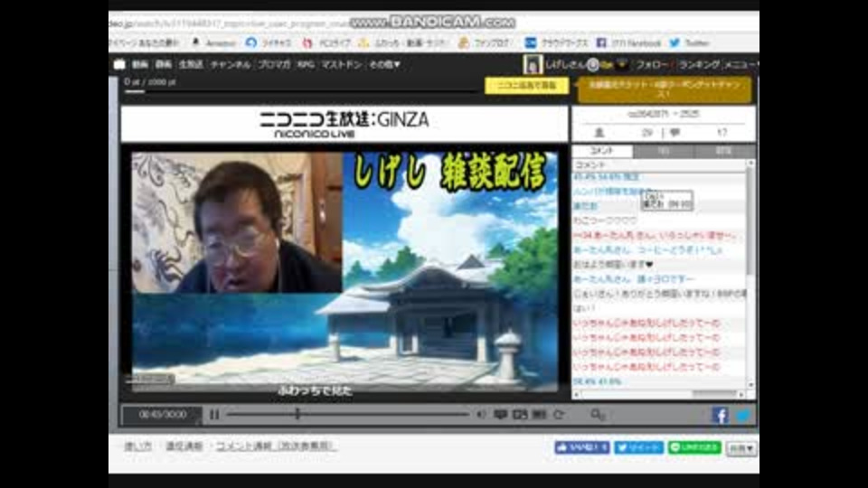The width and height of the screenshot is (868, 488).
Task: Open the Twitter bookmark in bookmarks bar
Action: [689, 42]
